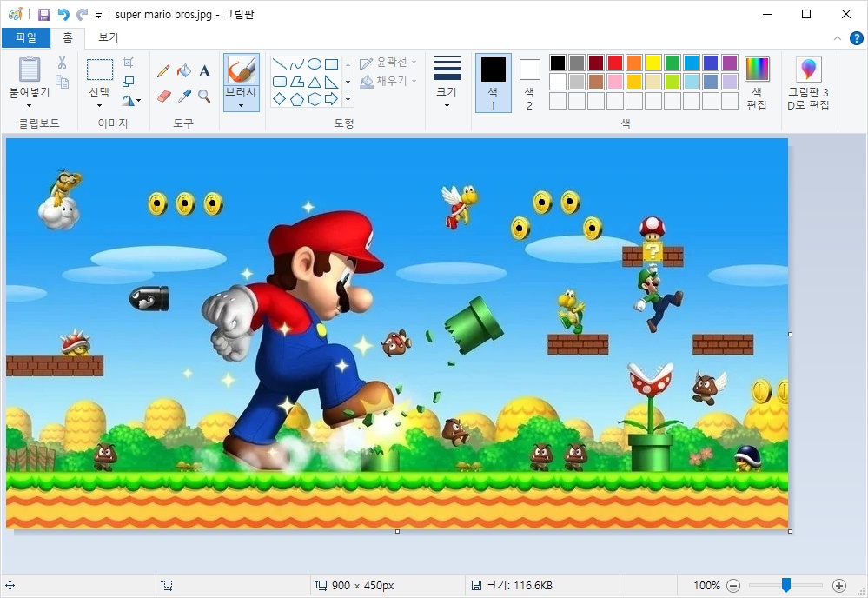
Task: Move the zoom slider handle
Action: pyautogui.click(x=786, y=585)
